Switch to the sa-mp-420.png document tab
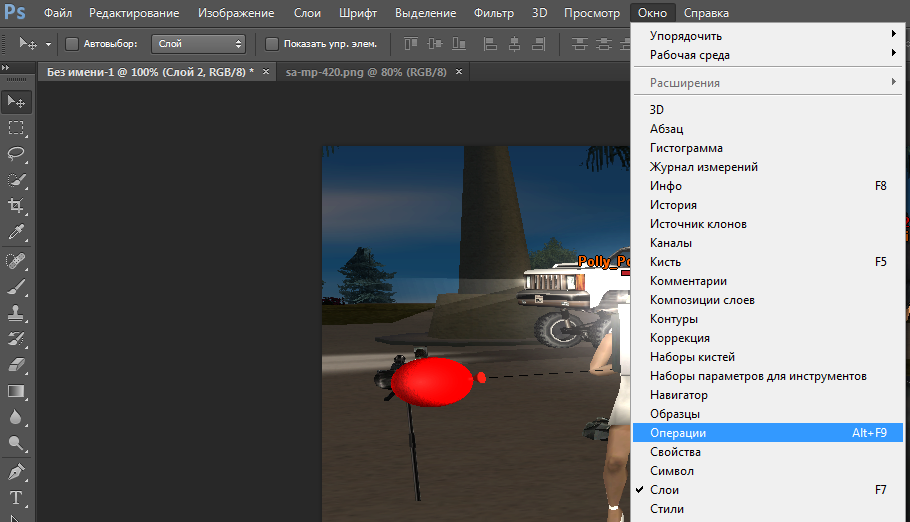This screenshot has width=910, height=522. click(x=366, y=72)
